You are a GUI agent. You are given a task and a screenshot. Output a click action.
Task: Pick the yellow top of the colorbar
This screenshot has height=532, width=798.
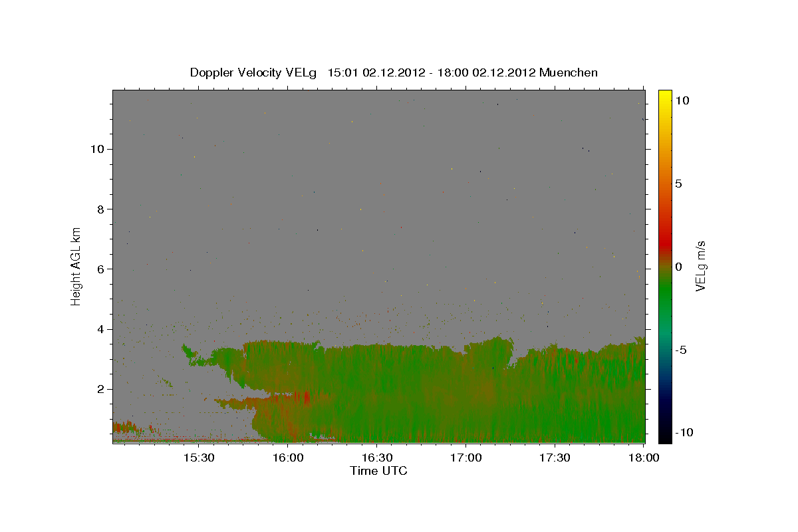pyautogui.click(x=665, y=95)
